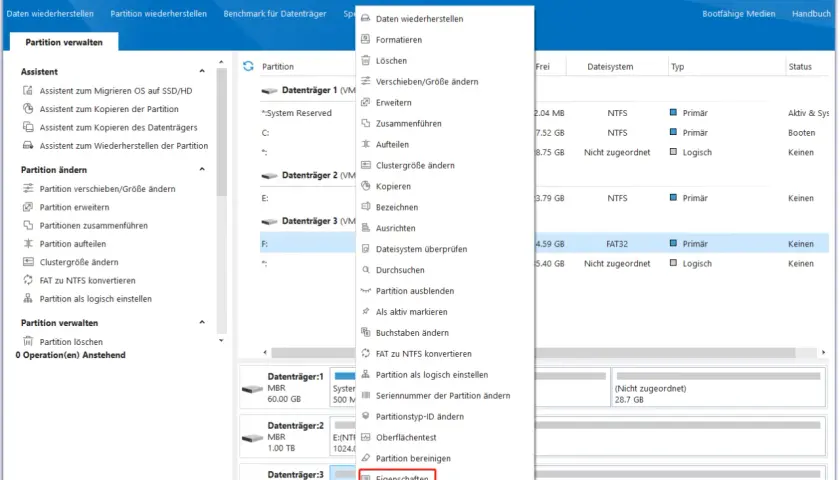Screen dimensions: 840x480
Task: Sort by the Dateisystem column header
Action: pos(610,66)
